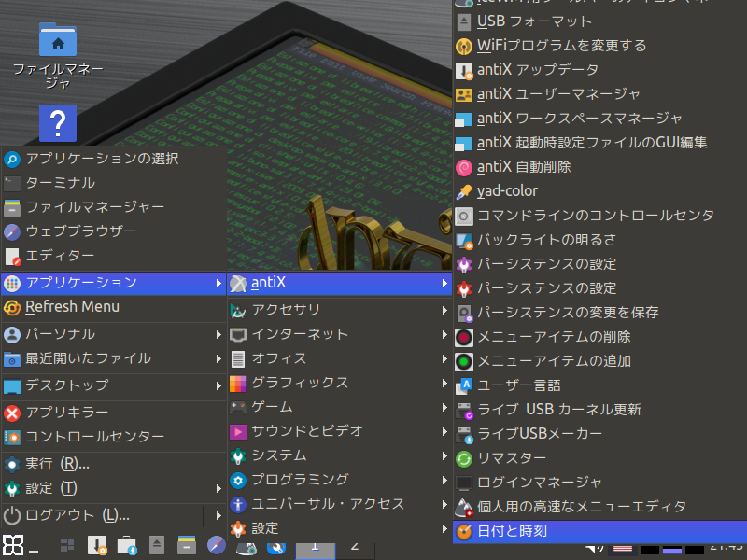
Task: Click the WiFi icon beside WiFiプログラムを変更する
Action: click(464, 46)
